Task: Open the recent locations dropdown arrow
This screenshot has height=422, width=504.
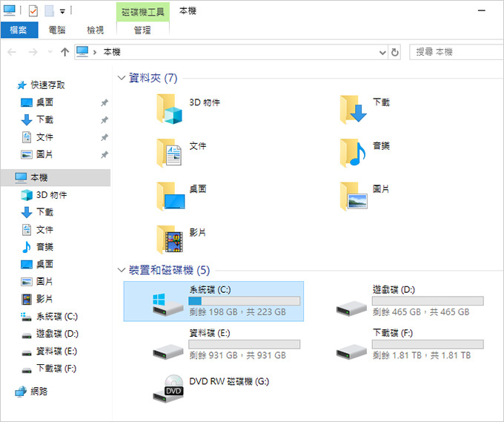Action: (50, 52)
